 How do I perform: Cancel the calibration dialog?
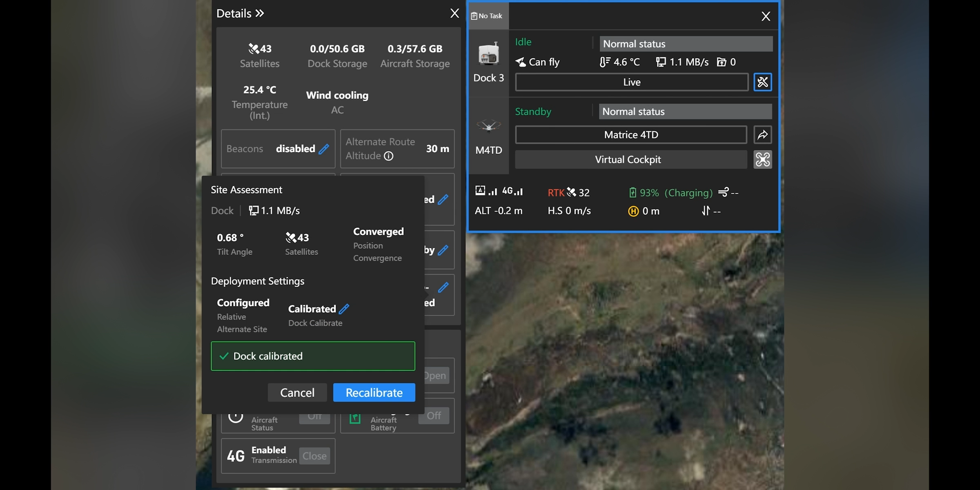(x=297, y=392)
